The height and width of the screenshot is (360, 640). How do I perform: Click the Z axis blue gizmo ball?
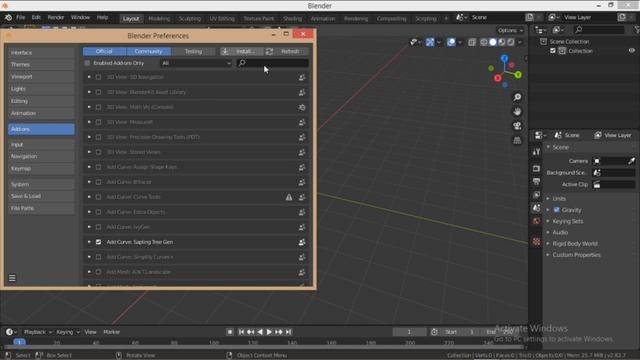pyautogui.click(x=504, y=59)
